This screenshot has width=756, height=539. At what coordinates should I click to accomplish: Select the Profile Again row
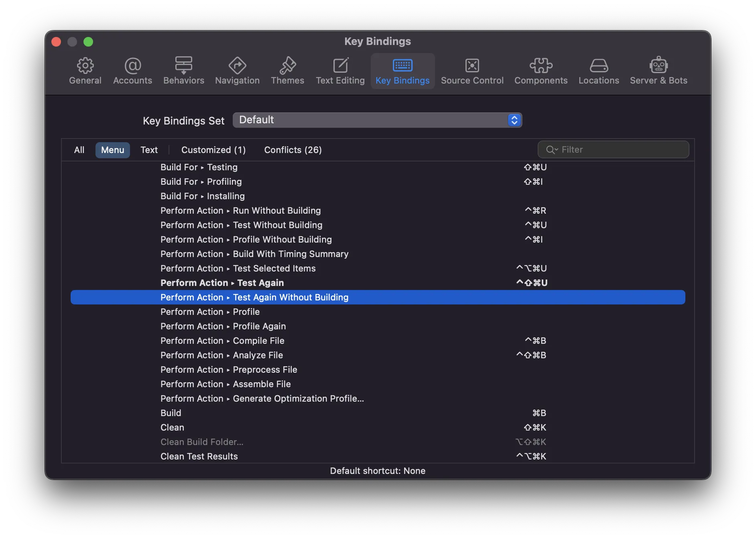[378, 326]
